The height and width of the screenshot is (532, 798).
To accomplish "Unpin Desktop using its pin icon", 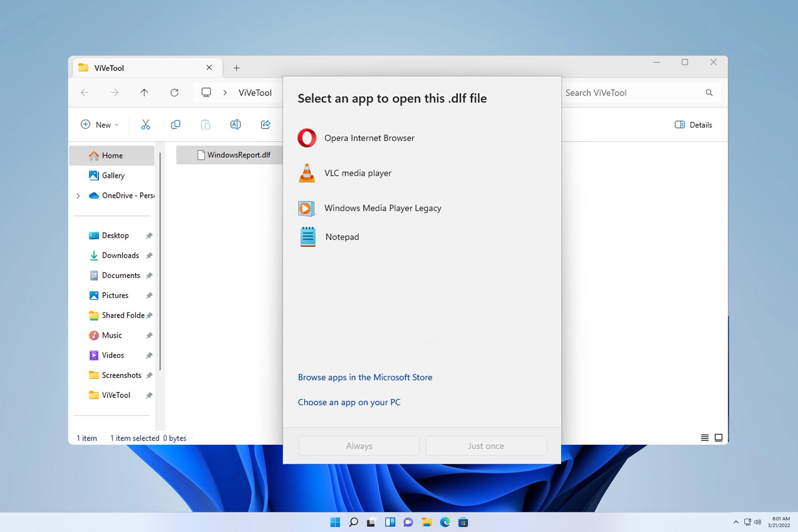I will (149, 236).
